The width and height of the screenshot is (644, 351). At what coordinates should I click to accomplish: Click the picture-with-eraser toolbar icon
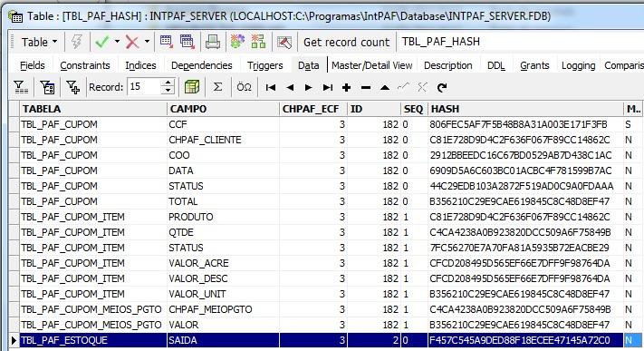284,42
